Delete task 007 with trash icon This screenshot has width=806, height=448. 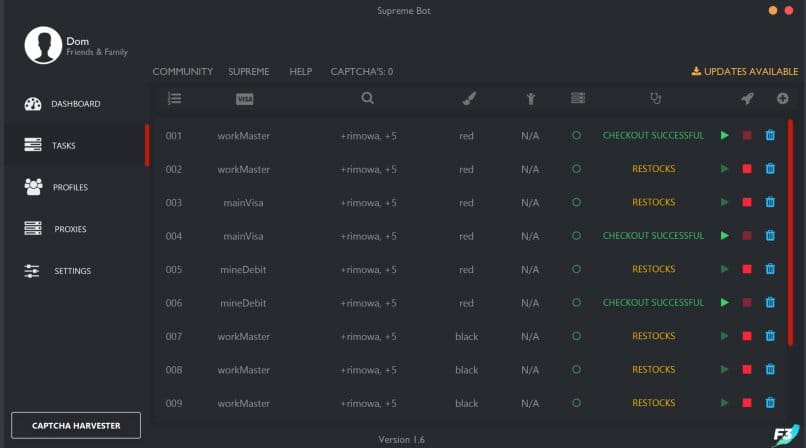pyautogui.click(x=770, y=335)
